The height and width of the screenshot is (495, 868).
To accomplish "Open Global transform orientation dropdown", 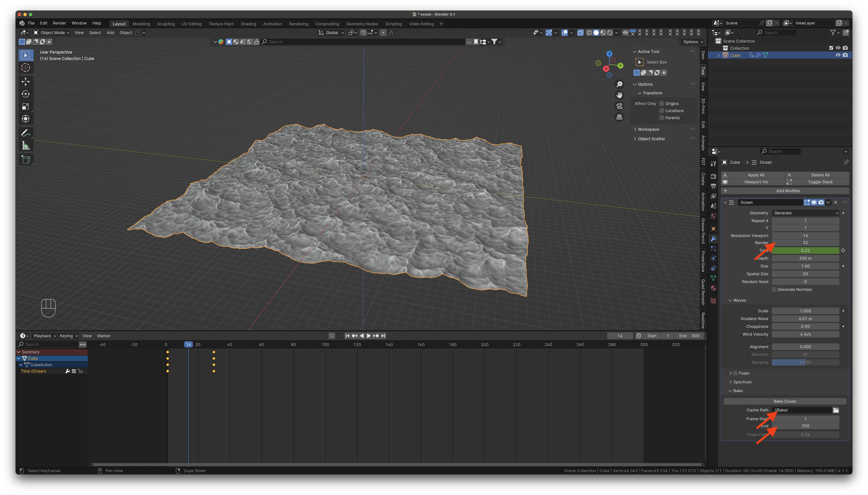I will pos(331,33).
